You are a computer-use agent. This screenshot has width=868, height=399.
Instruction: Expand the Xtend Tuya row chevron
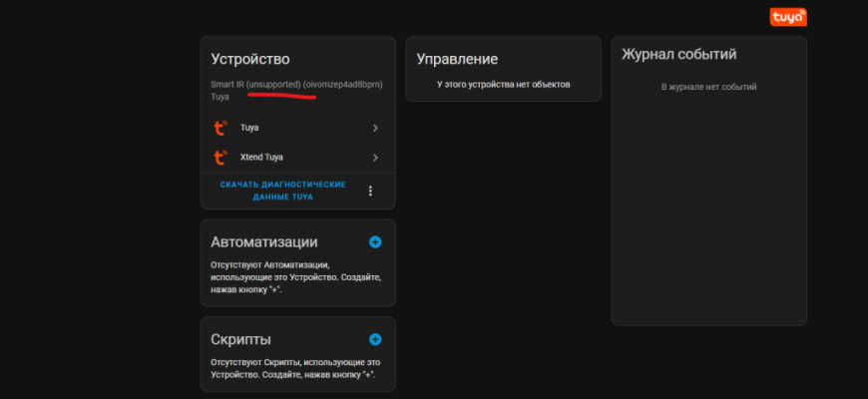(375, 158)
